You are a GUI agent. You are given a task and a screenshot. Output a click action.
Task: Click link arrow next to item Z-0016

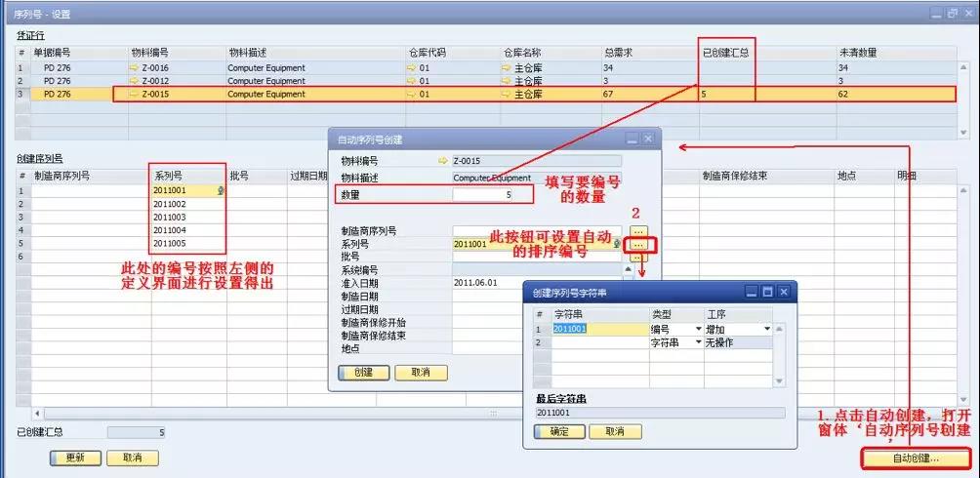pos(135,68)
